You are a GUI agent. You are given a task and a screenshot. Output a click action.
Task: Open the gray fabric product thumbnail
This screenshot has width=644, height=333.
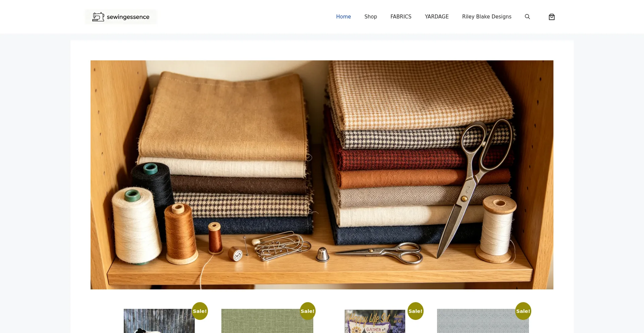(483, 321)
